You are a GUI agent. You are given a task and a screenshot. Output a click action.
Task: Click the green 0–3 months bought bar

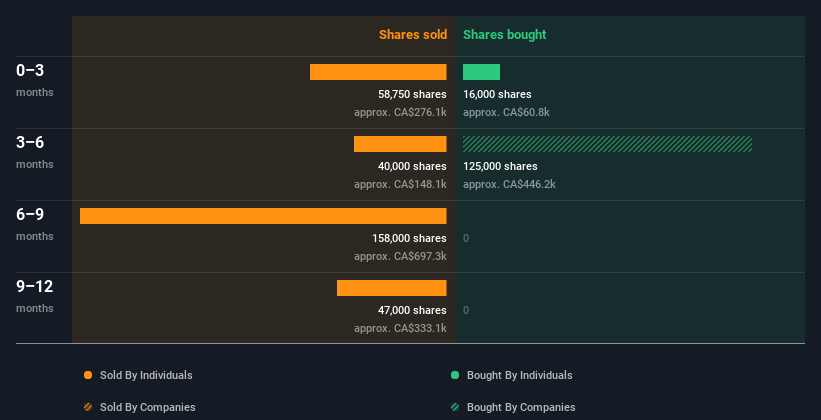click(x=481, y=72)
